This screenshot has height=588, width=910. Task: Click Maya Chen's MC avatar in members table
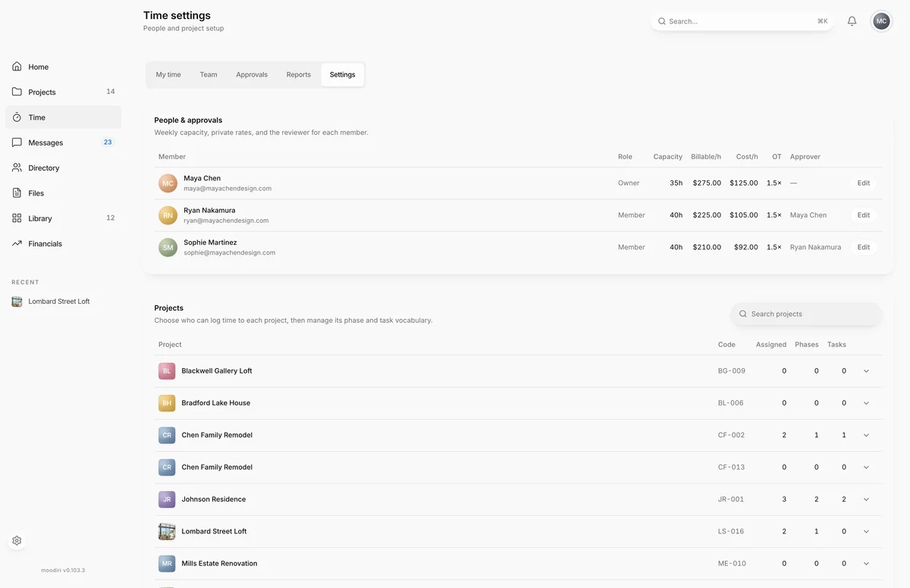tap(168, 183)
